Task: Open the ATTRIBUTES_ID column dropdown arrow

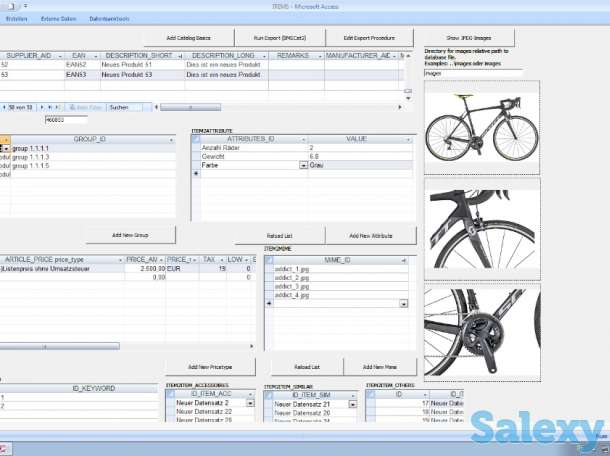Action: tap(304, 139)
